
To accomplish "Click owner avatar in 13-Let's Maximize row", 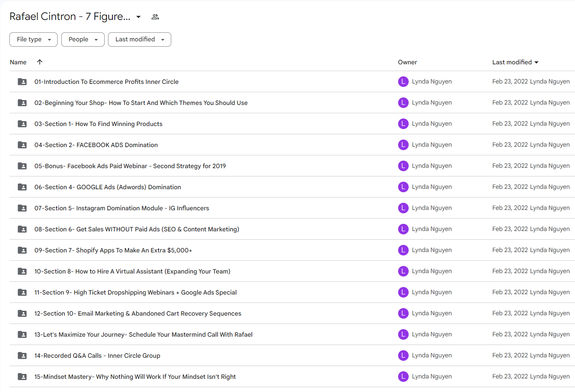I will (x=403, y=334).
